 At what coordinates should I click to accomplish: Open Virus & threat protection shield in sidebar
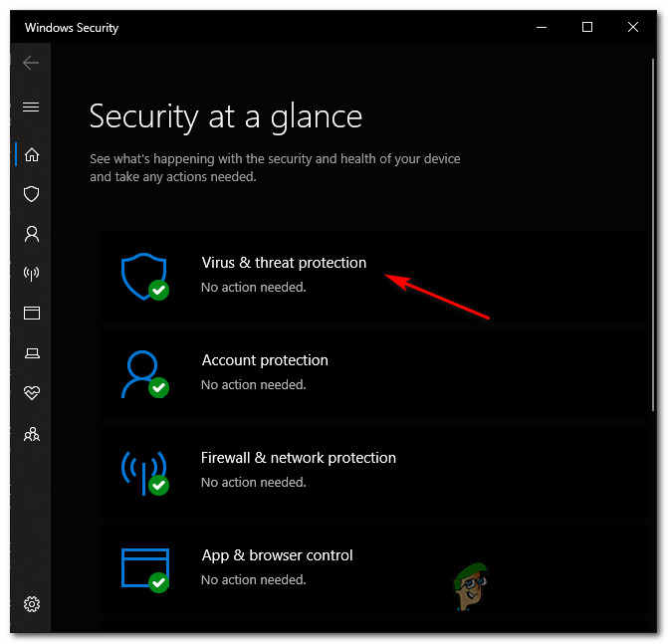click(31, 194)
